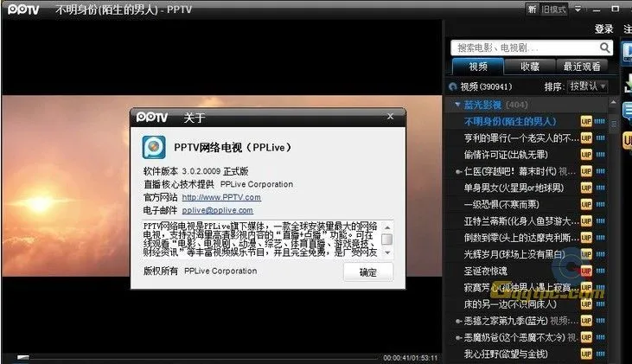Select 圣诞夜惊魂 in the video list
The width and height of the screenshot is (632, 364).
click(485, 271)
